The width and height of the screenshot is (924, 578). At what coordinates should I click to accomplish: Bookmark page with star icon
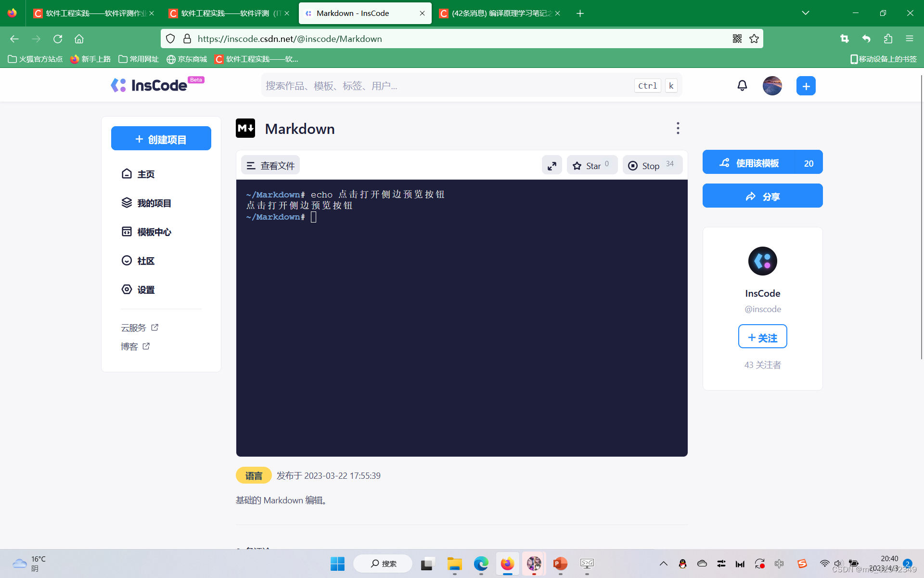point(754,39)
